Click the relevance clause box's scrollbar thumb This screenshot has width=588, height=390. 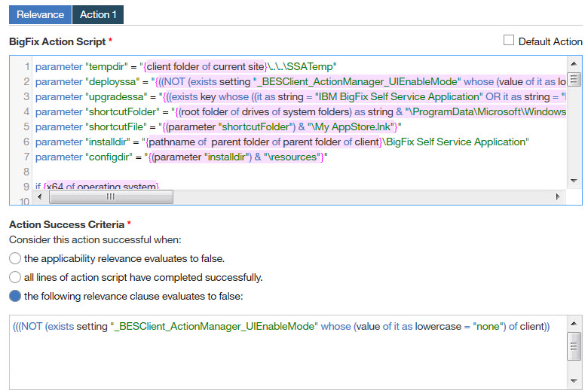(574, 347)
